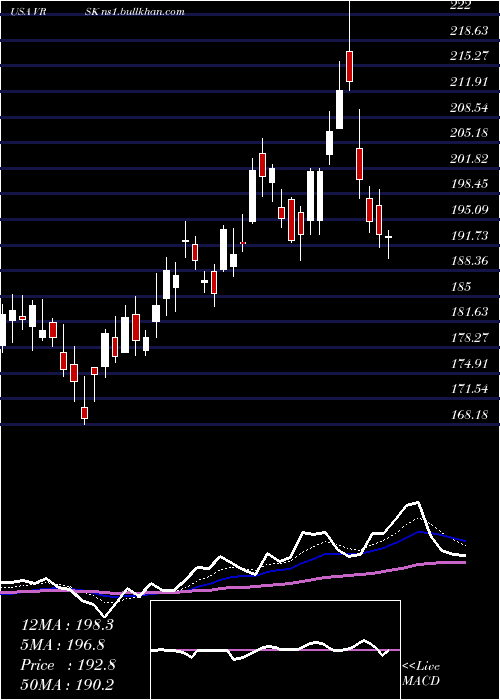Click the 222 price axis label
Viewport: 500px width, 700px height.
(x=461, y=5)
